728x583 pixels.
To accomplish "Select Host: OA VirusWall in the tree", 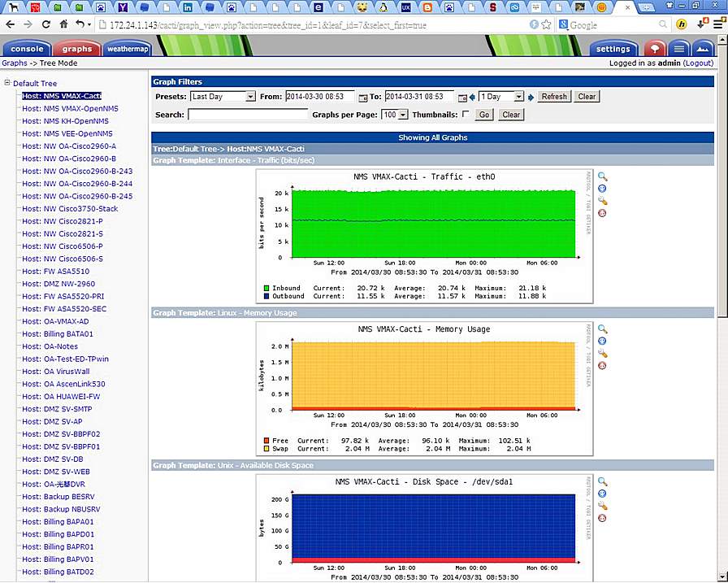I will coord(56,372).
